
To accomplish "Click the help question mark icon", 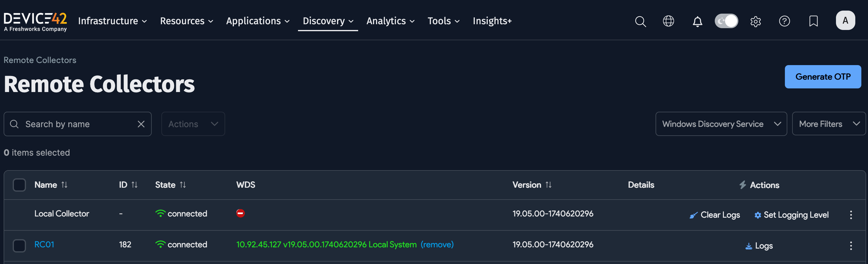I will (784, 21).
